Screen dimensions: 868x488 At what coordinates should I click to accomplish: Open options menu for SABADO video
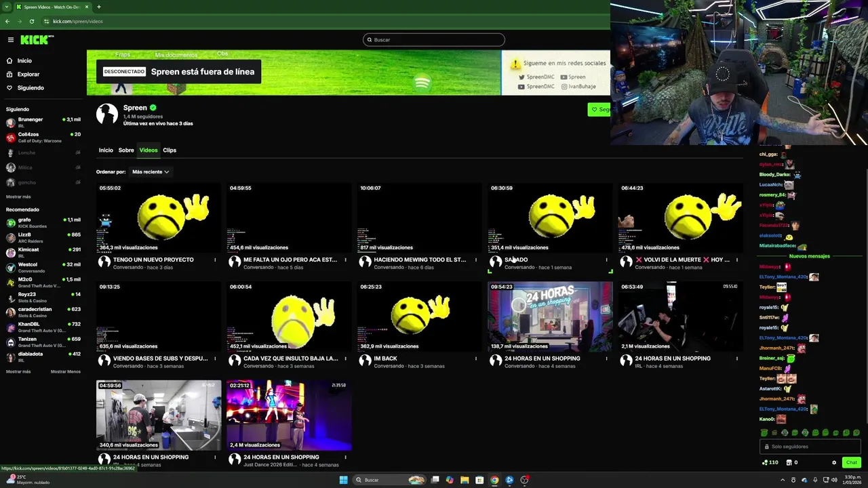(607, 260)
